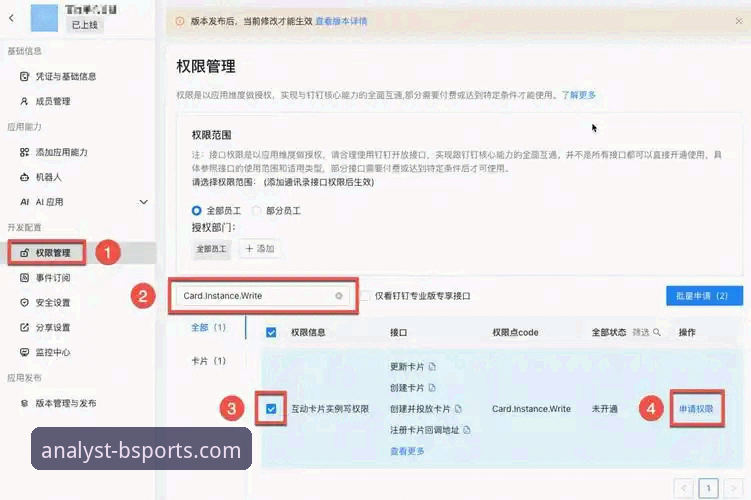Click the 安全设置 shield icon
Viewport: 751px width, 500px height.
coord(24,303)
